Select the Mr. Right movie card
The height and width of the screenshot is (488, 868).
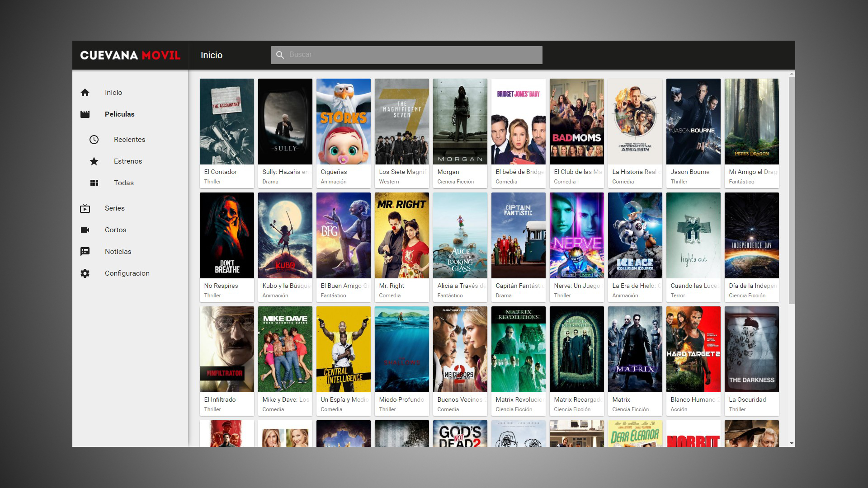point(401,246)
